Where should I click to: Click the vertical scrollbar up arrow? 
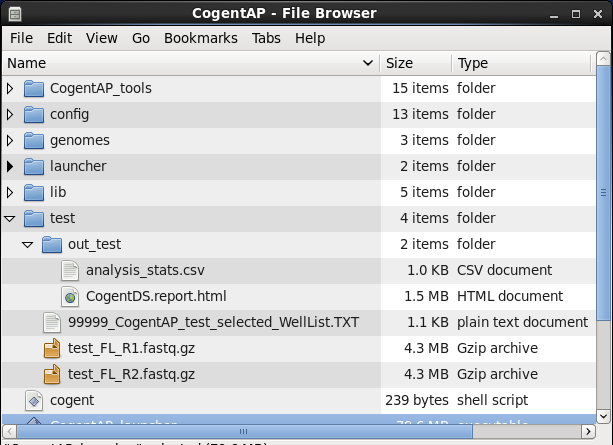coord(603,59)
